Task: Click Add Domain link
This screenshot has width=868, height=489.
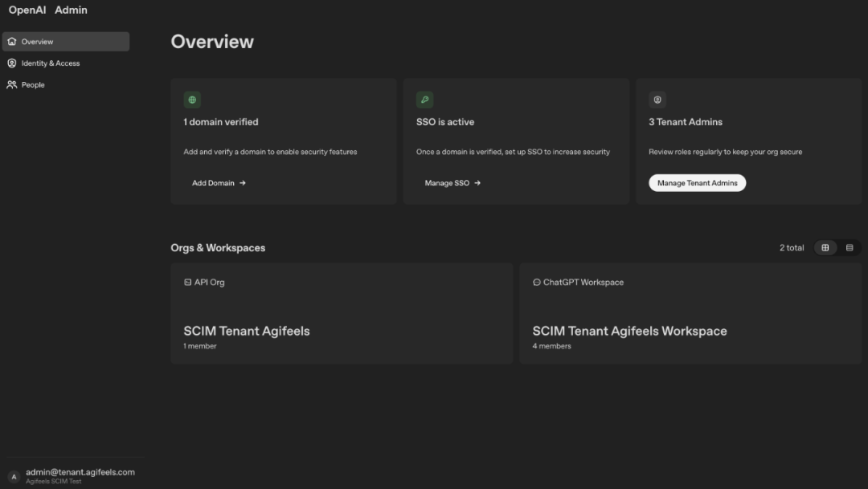Action: tap(219, 183)
